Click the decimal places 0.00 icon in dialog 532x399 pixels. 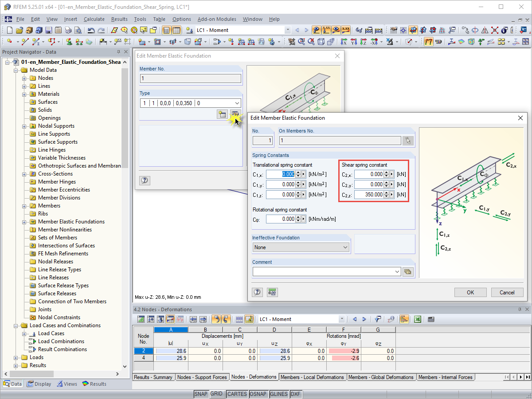(272, 292)
